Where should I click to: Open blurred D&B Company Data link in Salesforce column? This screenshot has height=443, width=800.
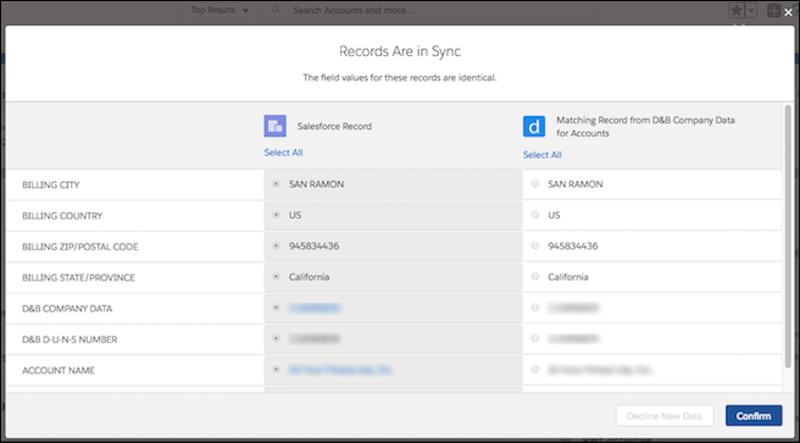314,308
